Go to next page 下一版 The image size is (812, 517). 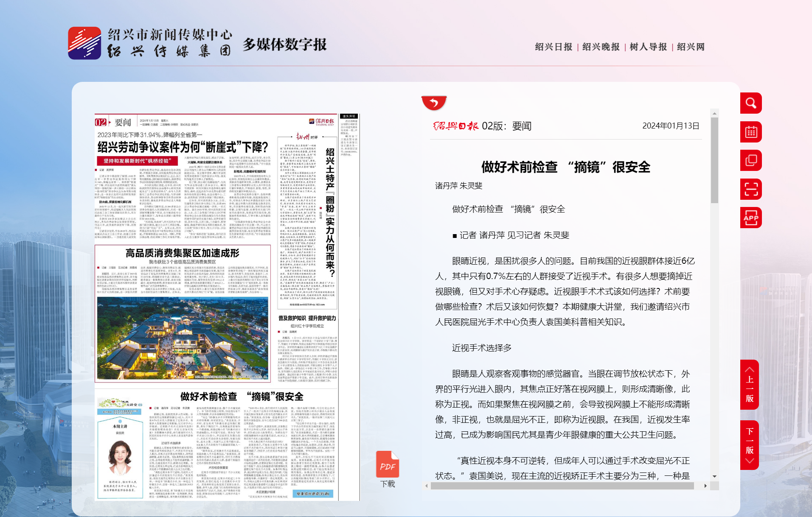pos(750,445)
